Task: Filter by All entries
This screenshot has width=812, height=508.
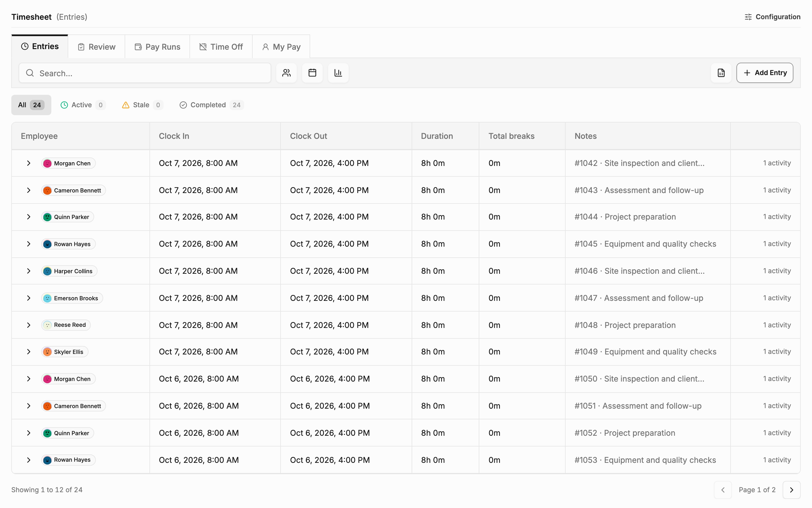Action: point(31,105)
